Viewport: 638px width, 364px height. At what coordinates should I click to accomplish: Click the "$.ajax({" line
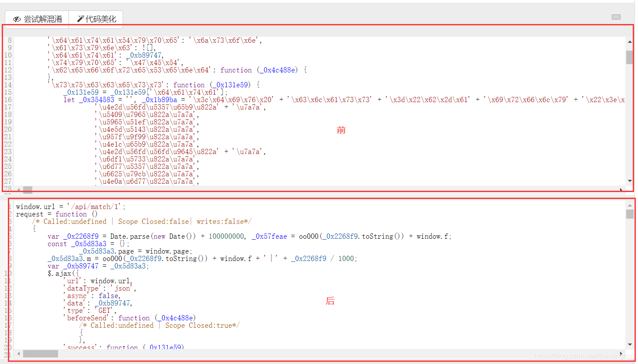click(63, 274)
